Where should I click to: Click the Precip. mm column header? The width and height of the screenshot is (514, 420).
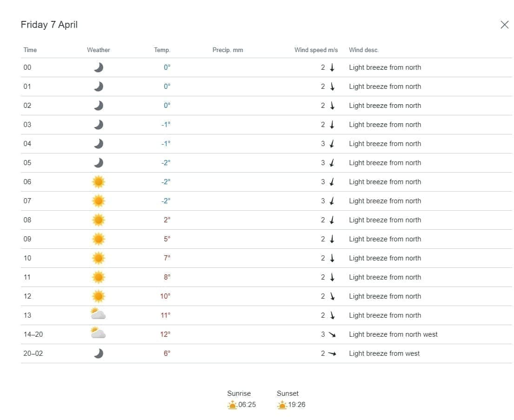click(227, 50)
